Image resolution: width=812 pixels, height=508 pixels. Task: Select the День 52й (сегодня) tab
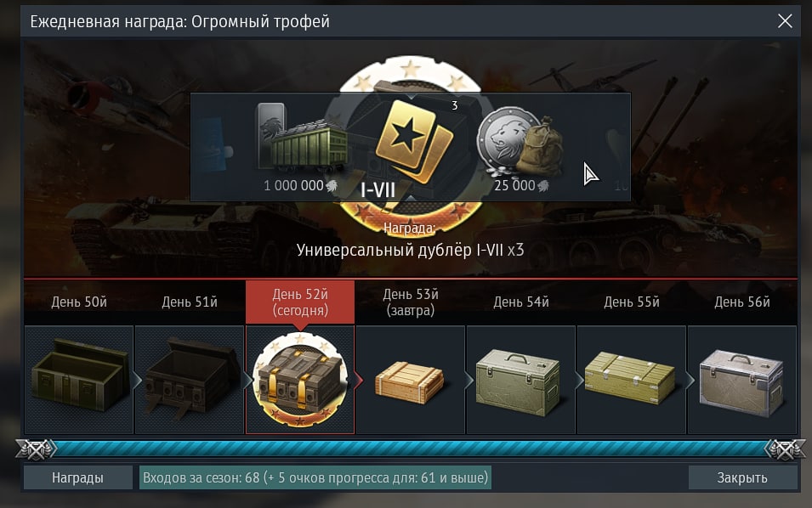[300, 302]
